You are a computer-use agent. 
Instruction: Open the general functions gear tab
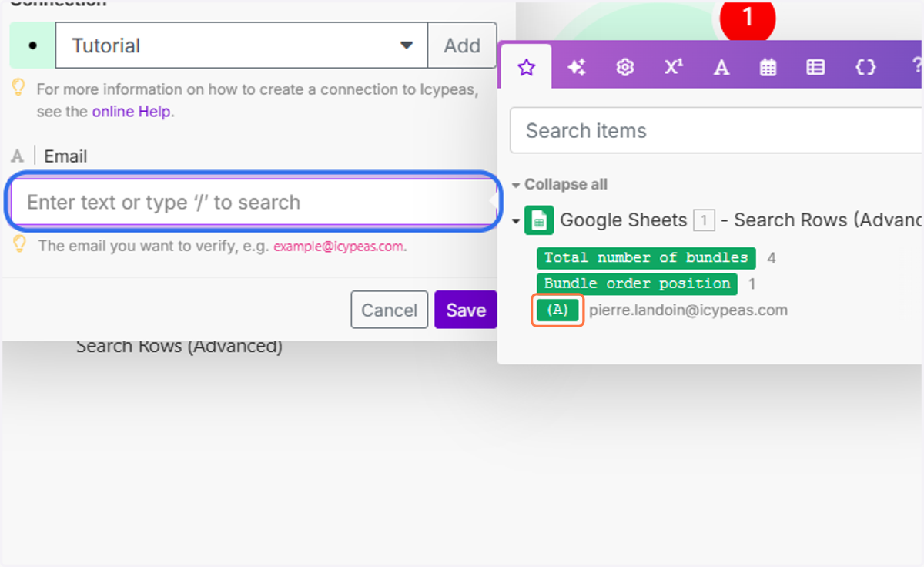[x=625, y=67]
